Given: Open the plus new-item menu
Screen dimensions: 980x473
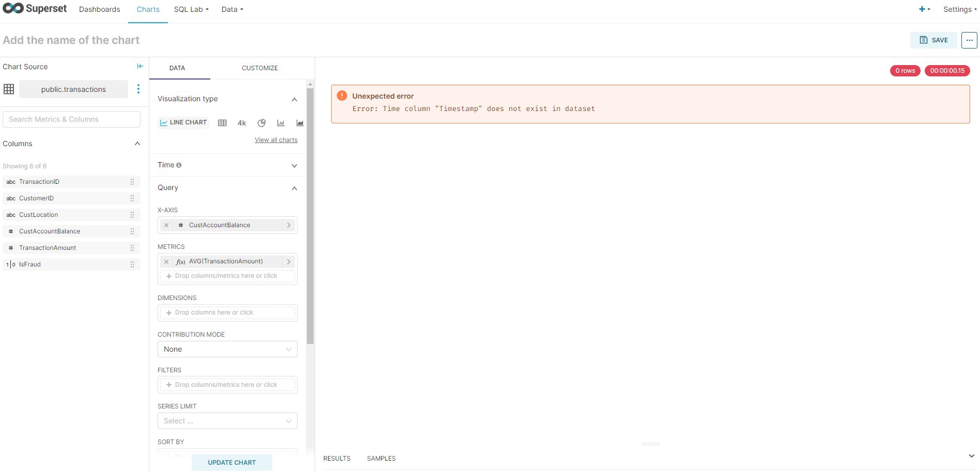Looking at the screenshot, I should [924, 9].
